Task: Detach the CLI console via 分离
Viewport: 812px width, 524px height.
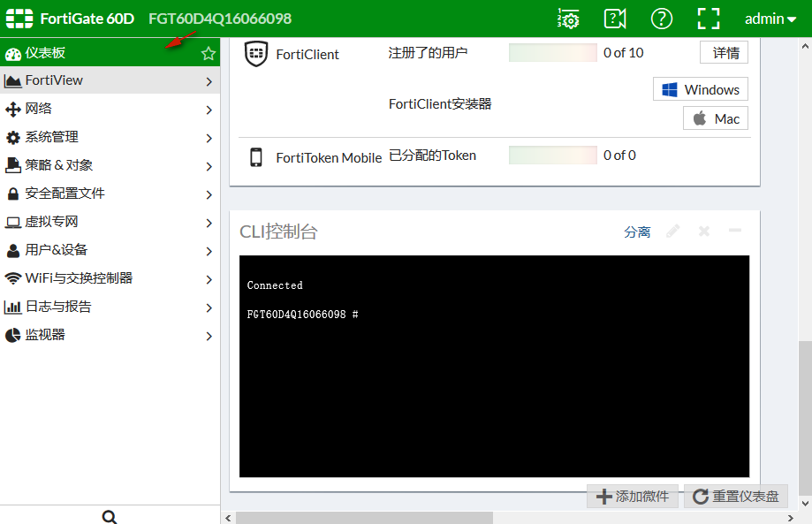Action: pos(637,232)
